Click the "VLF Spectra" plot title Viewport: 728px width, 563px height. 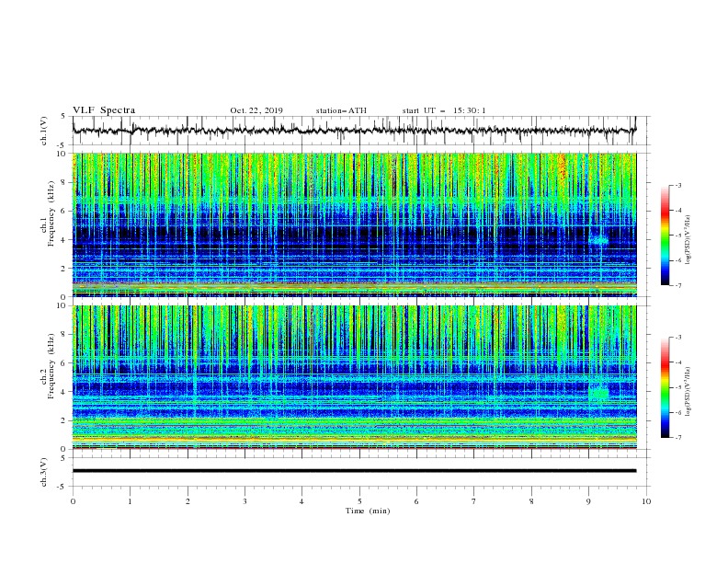pos(104,110)
